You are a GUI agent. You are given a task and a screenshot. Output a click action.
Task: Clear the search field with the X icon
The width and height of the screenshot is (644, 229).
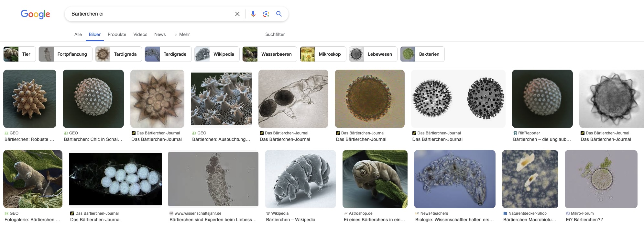[x=237, y=14]
